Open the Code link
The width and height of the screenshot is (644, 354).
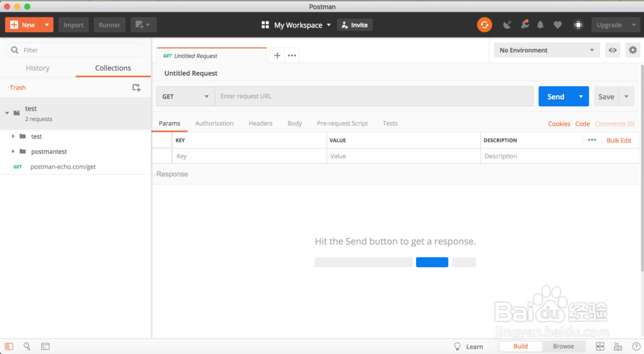point(582,124)
